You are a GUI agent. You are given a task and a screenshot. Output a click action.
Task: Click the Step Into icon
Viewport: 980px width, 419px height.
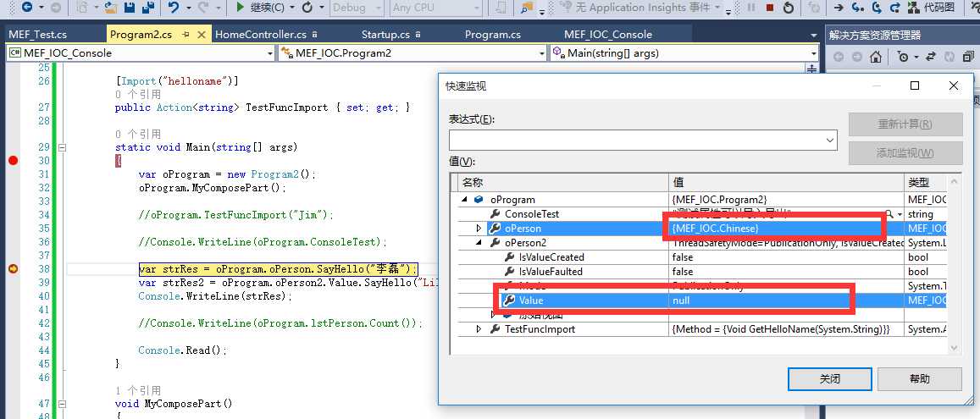point(859,8)
